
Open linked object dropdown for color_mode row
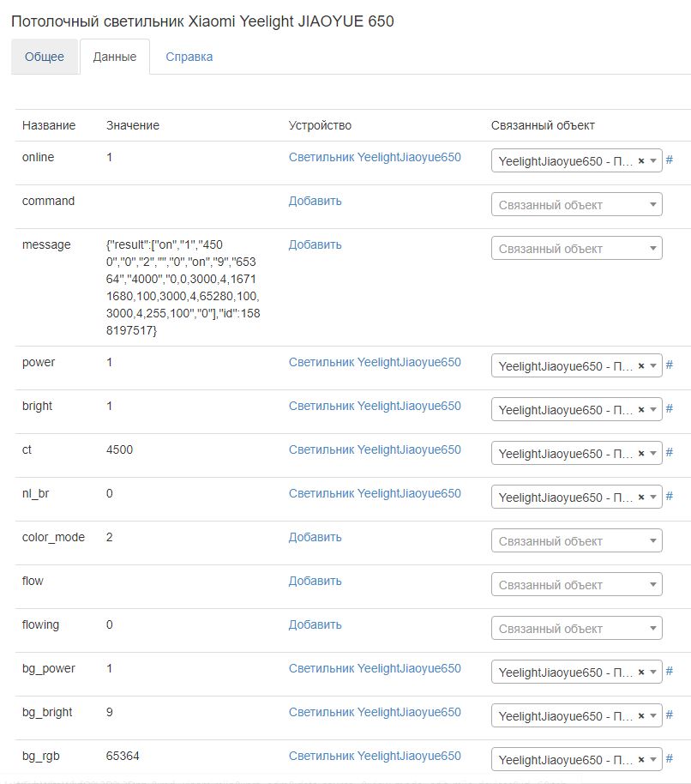point(577,540)
